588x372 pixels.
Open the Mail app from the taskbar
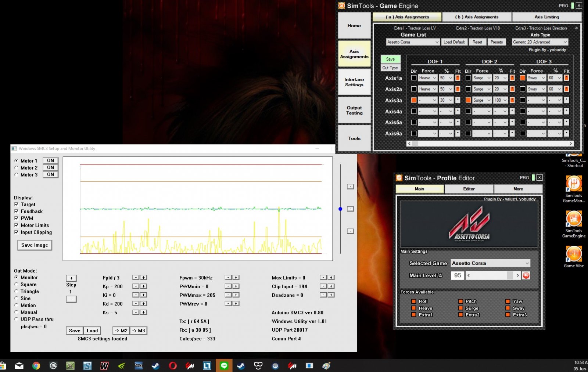click(x=19, y=366)
